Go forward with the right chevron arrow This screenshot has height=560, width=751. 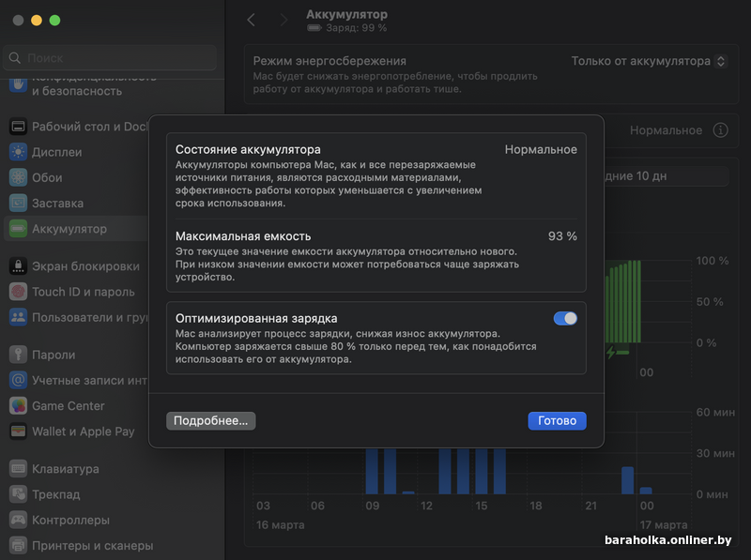[x=284, y=20]
